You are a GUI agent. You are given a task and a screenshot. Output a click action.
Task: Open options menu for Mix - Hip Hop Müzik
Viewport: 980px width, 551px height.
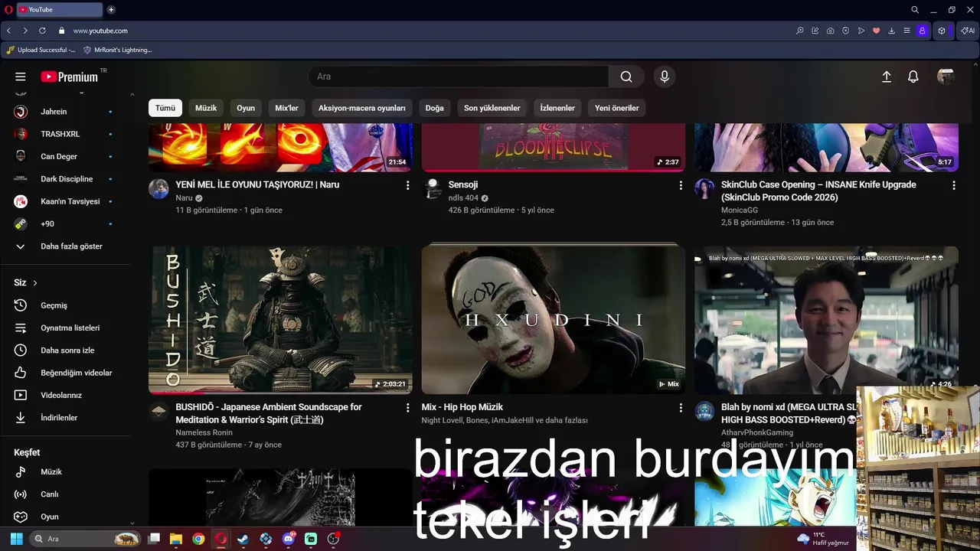tap(681, 408)
